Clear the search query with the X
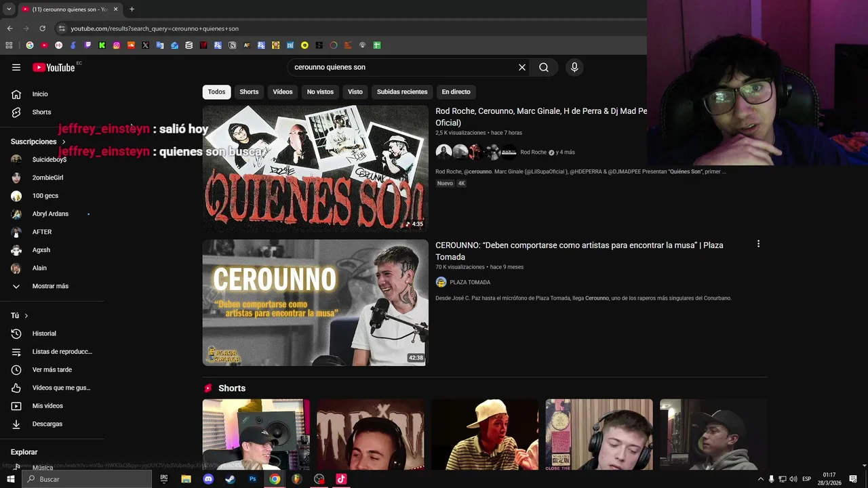The height and width of the screenshot is (488, 868). (522, 67)
